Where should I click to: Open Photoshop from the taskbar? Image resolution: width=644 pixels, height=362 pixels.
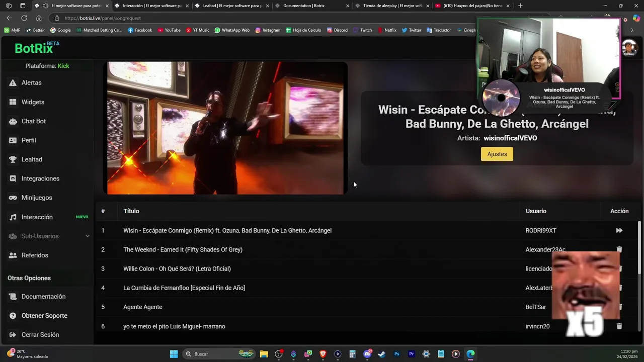coord(396,354)
